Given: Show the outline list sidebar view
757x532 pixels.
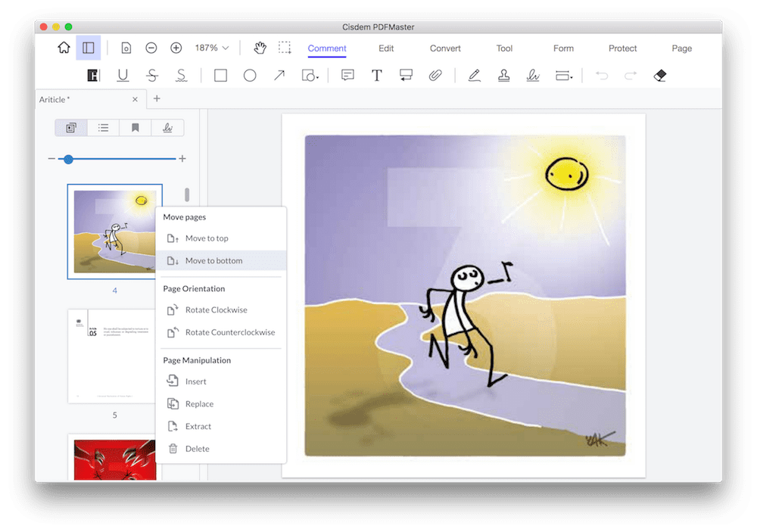Looking at the screenshot, I should click(x=103, y=128).
